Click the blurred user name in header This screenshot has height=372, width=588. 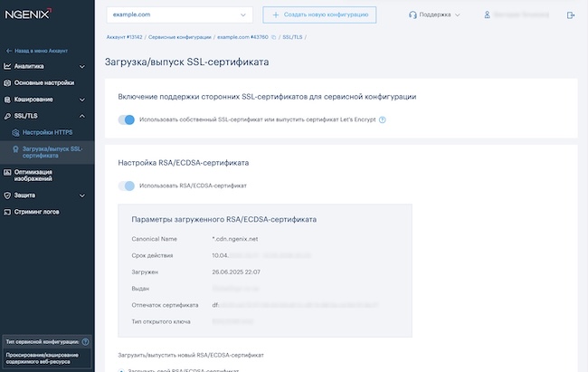pyautogui.click(x=521, y=14)
